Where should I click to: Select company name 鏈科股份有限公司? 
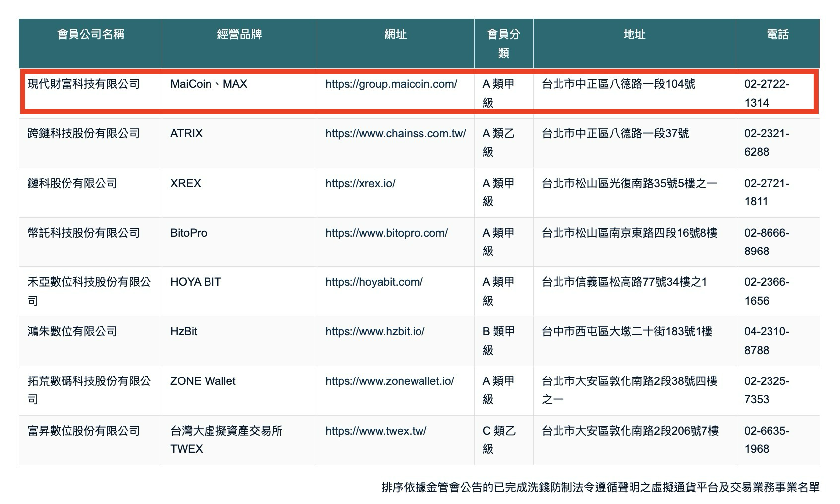pos(72,183)
